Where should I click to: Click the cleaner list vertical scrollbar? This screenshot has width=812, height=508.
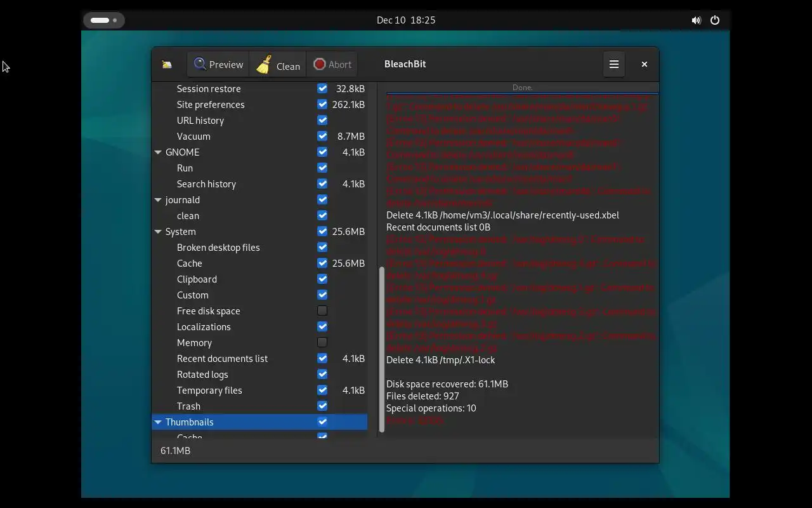(x=382, y=349)
